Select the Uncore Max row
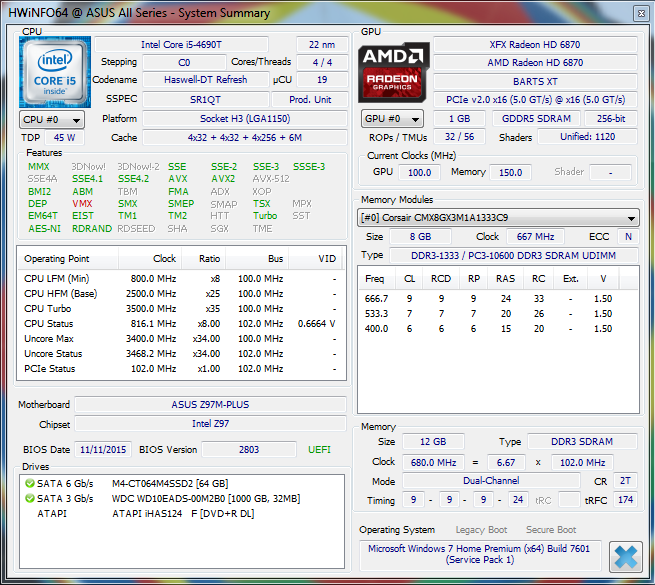The width and height of the screenshot is (655, 585). 182,339
